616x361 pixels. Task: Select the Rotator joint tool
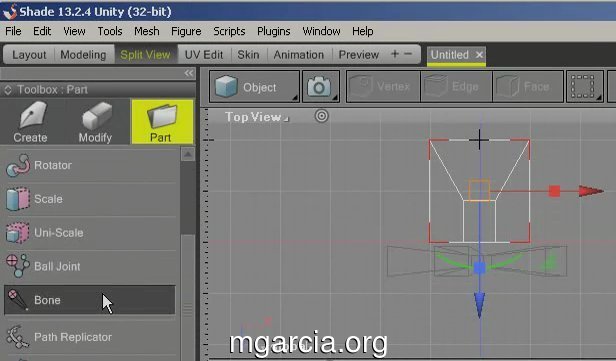[x=90, y=165]
